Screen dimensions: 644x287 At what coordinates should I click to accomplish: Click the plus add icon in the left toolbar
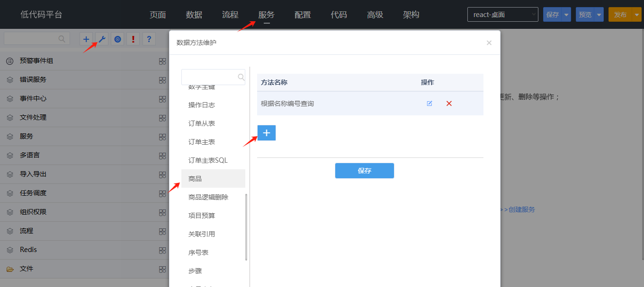[86, 39]
